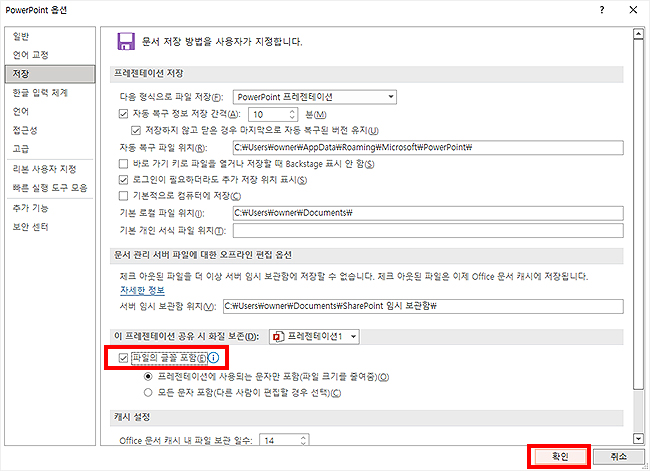Click info icon next to 파일의 글꼴 포함
The image size is (650, 471).
click(213, 358)
